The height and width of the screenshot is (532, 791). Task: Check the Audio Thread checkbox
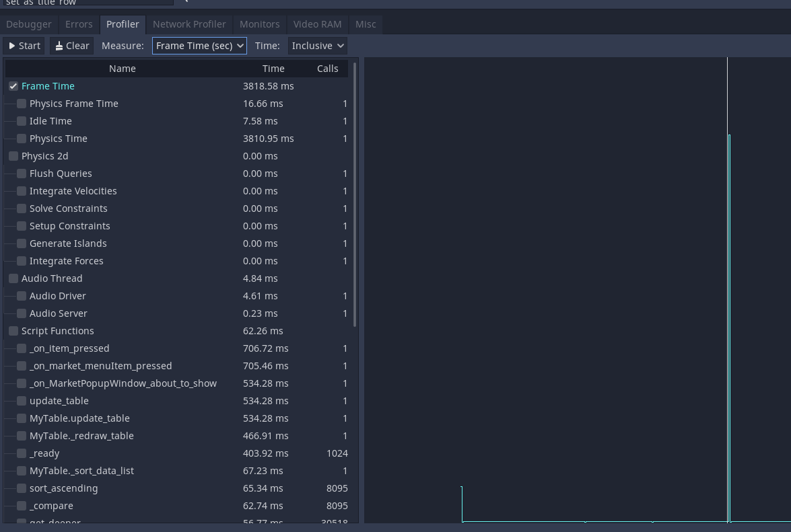click(13, 278)
